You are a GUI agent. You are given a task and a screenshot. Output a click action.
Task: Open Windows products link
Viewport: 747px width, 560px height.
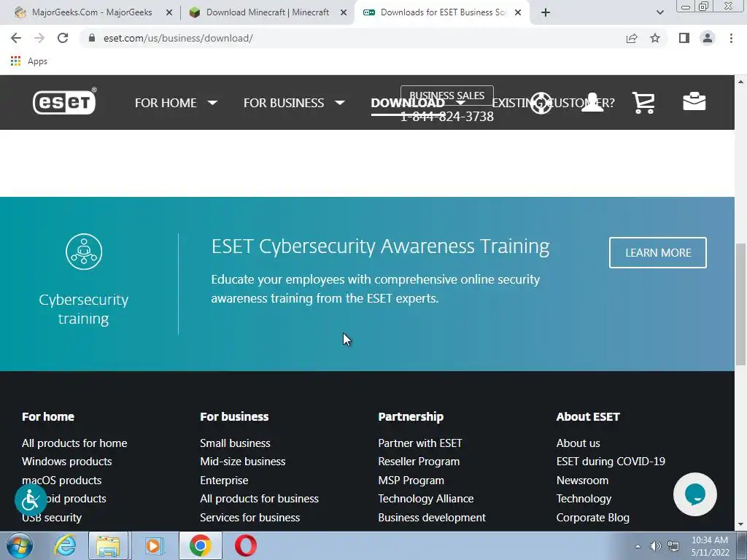(x=66, y=462)
